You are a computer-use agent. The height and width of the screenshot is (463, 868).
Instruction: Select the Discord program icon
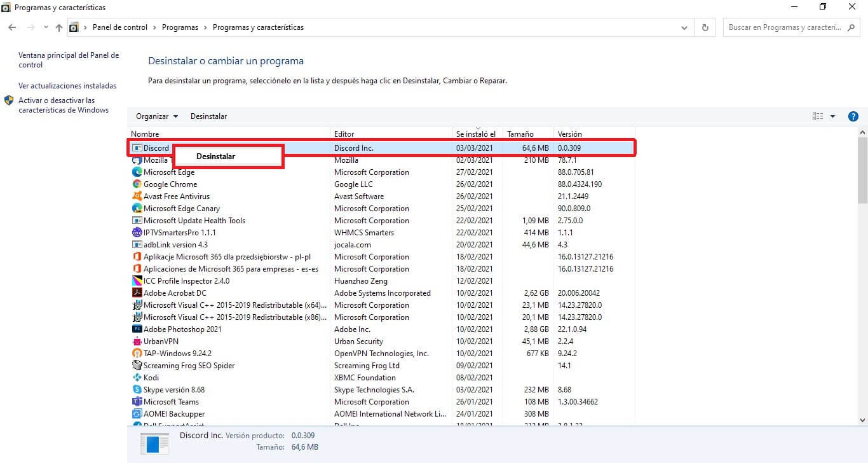pos(137,148)
